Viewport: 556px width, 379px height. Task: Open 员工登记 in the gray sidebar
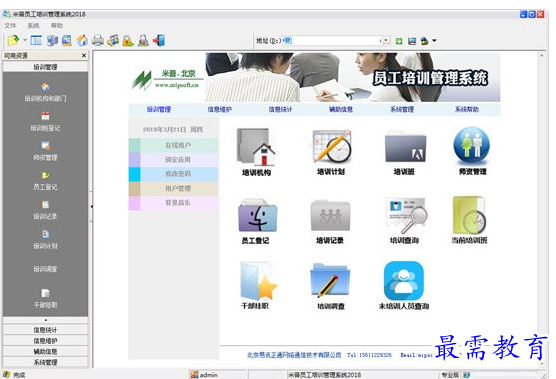[x=45, y=181]
